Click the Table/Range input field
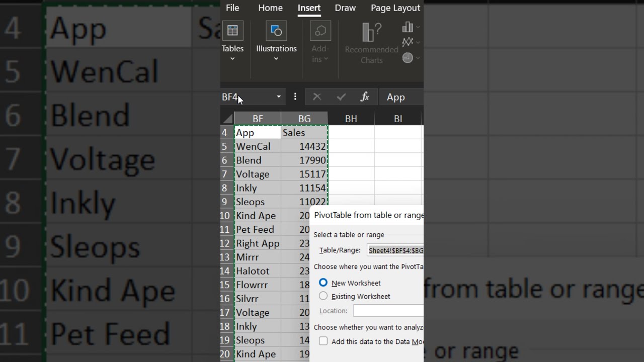 click(x=395, y=250)
